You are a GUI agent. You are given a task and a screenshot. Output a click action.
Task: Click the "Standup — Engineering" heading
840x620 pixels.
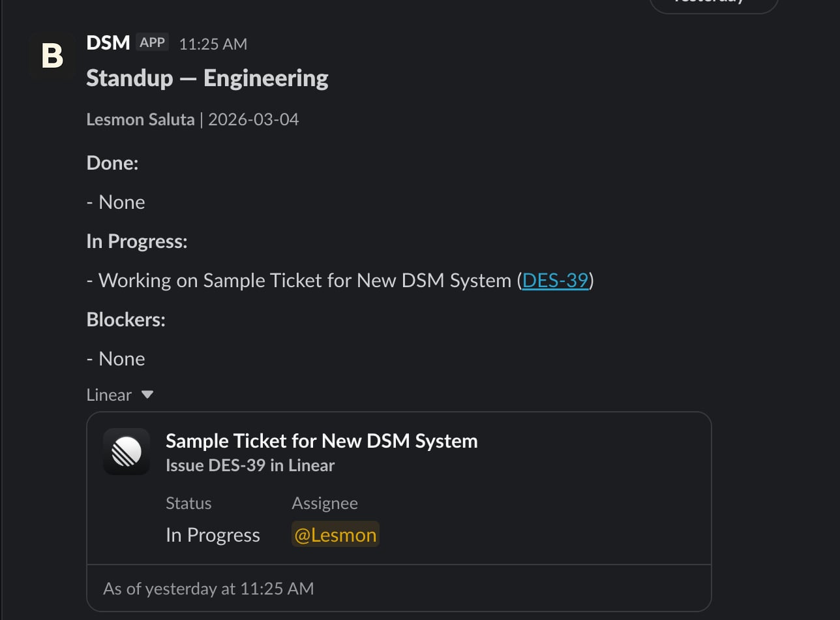(207, 78)
